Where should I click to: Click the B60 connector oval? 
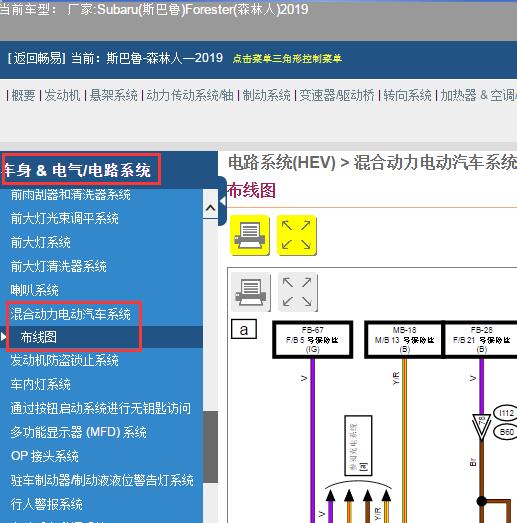[x=506, y=432]
